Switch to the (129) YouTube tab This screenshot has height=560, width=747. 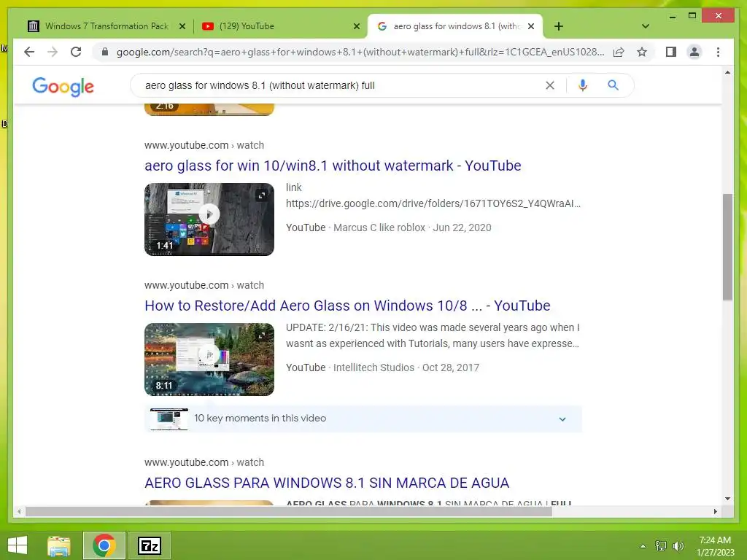(x=279, y=26)
